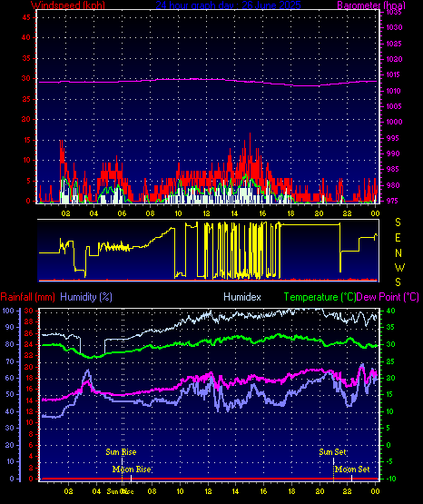The image size is (423, 504).
Task: Select the Dew Point (°C) legend label
Action: [x=388, y=297]
